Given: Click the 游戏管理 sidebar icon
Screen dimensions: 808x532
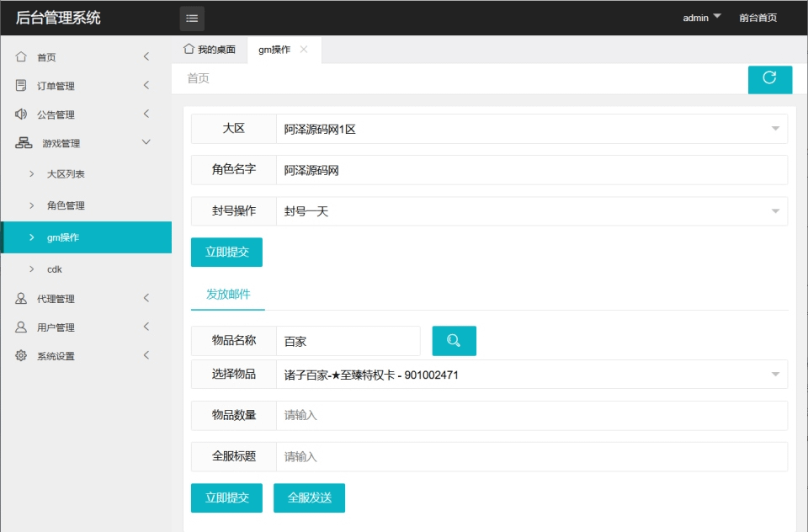Looking at the screenshot, I should (x=20, y=143).
